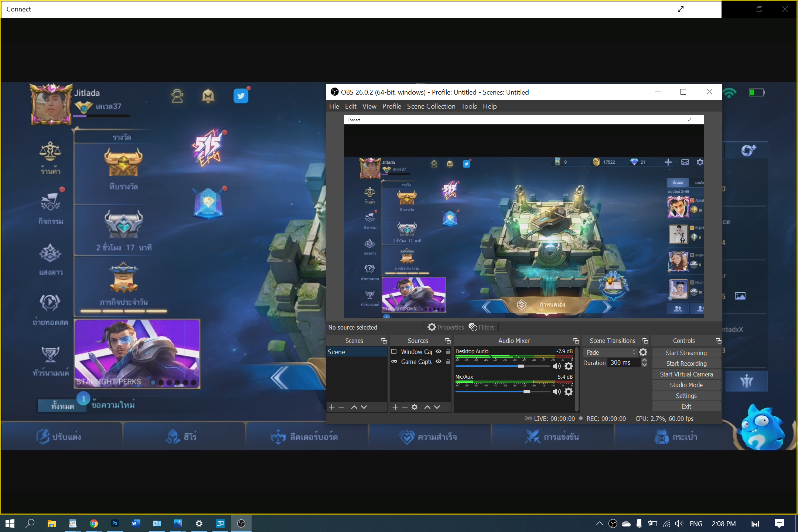The width and height of the screenshot is (798, 532).
Task: Open source properties via the Sources gear icon
Action: tap(415, 407)
